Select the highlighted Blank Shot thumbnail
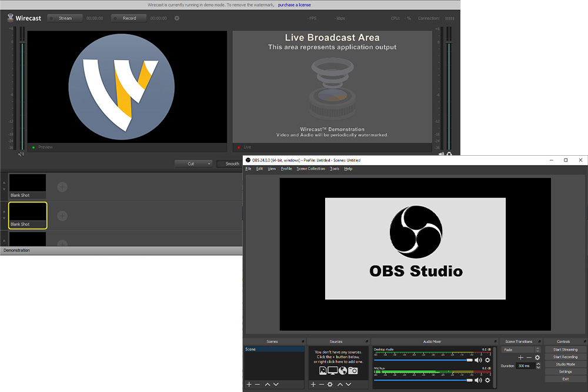 point(28,216)
